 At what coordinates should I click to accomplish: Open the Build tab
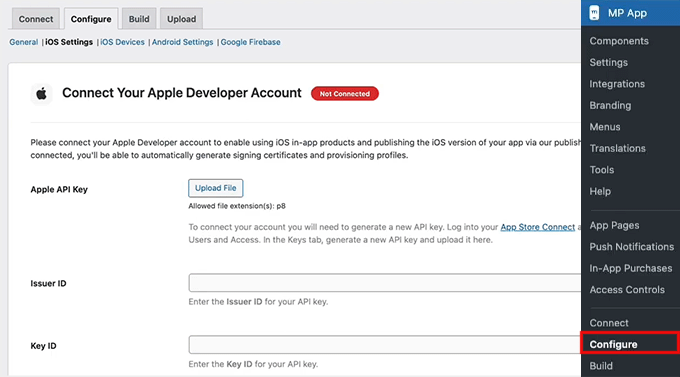(x=139, y=19)
